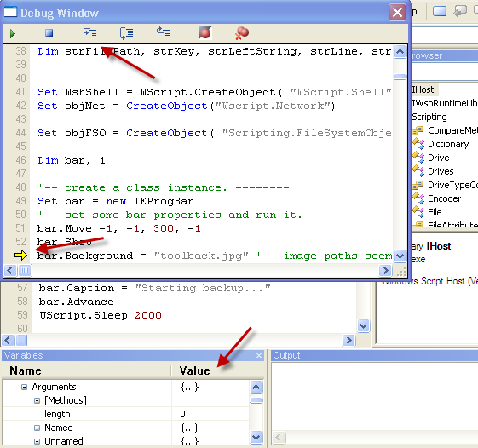Click line 46 Dim bar, i
The image size is (478, 448).
pos(72,160)
